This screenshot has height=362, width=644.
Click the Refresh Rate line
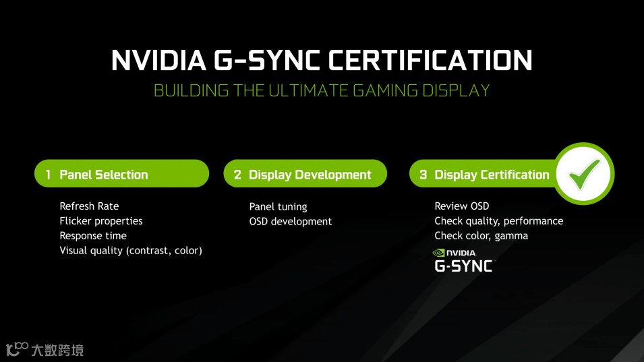pos(89,206)
